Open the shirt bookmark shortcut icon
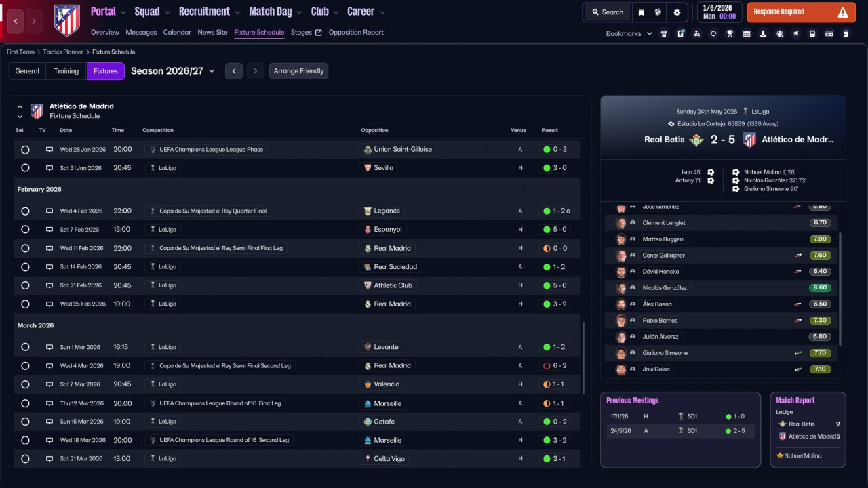The width and height of the screenshot is (868, 488). [x=664, y=33]
